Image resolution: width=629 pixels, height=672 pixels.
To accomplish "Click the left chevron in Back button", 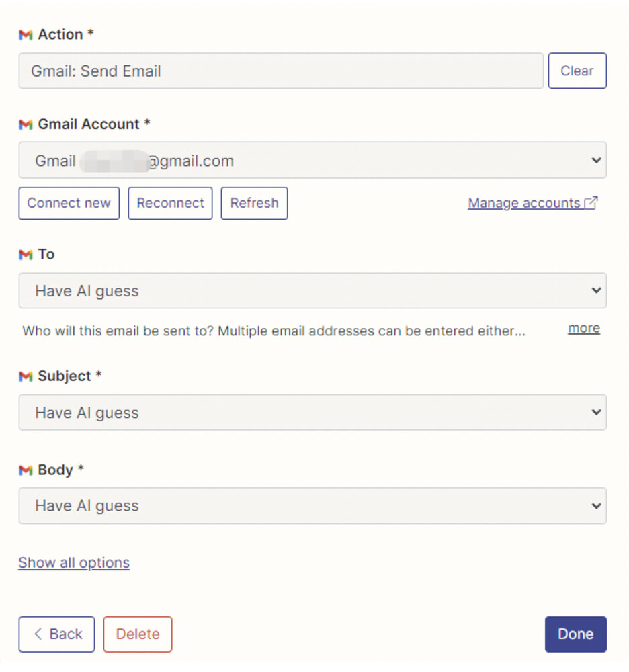I will click(38, 634).
